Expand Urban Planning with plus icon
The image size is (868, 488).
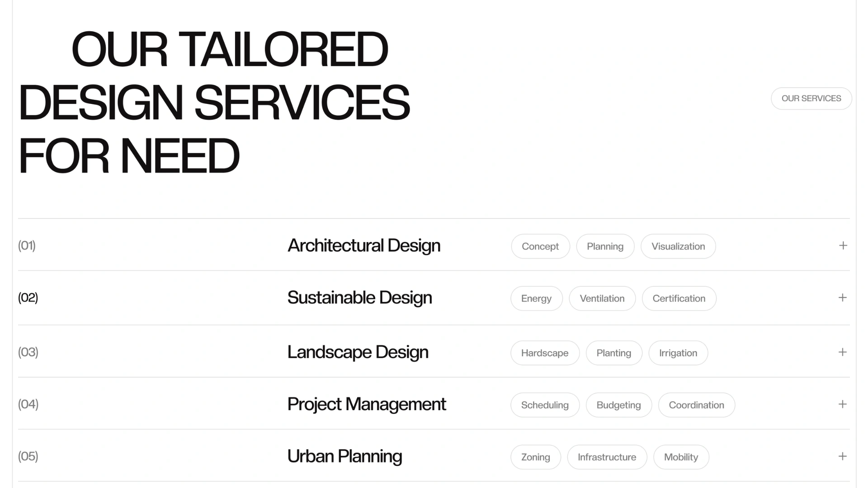tap(843, 456)
